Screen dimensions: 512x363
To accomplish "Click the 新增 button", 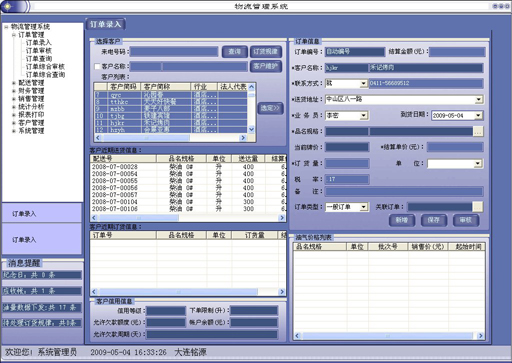I will [402, 220].
